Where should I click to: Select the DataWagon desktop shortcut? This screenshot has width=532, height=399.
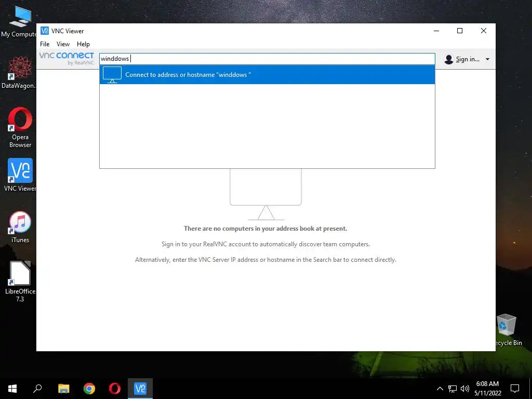click(20, 73)
